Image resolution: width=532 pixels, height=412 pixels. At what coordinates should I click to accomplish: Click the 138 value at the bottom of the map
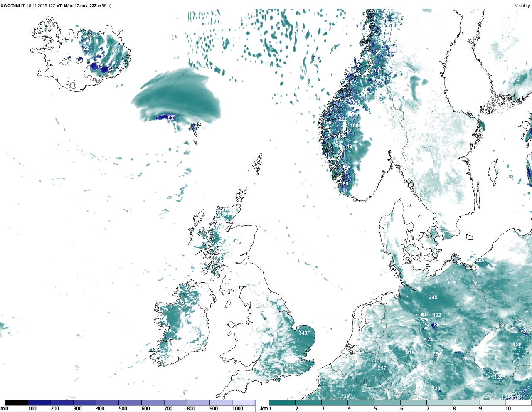point(436,388)
